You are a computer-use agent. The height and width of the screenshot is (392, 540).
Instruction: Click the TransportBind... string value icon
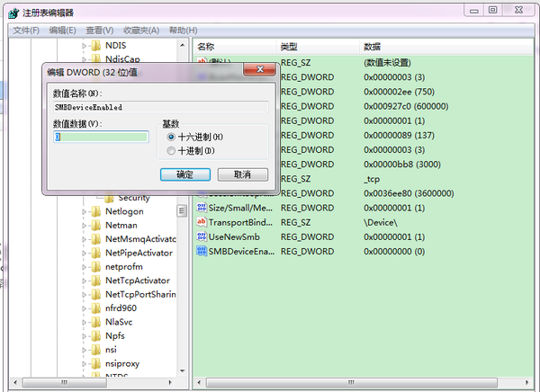(x=202, y=222)
